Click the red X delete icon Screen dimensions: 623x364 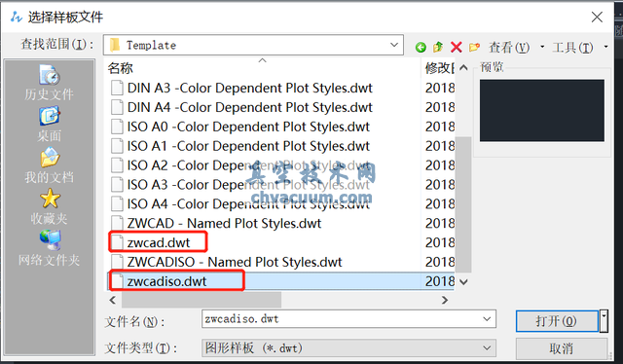pyautogui.click(x=457, y=48)
